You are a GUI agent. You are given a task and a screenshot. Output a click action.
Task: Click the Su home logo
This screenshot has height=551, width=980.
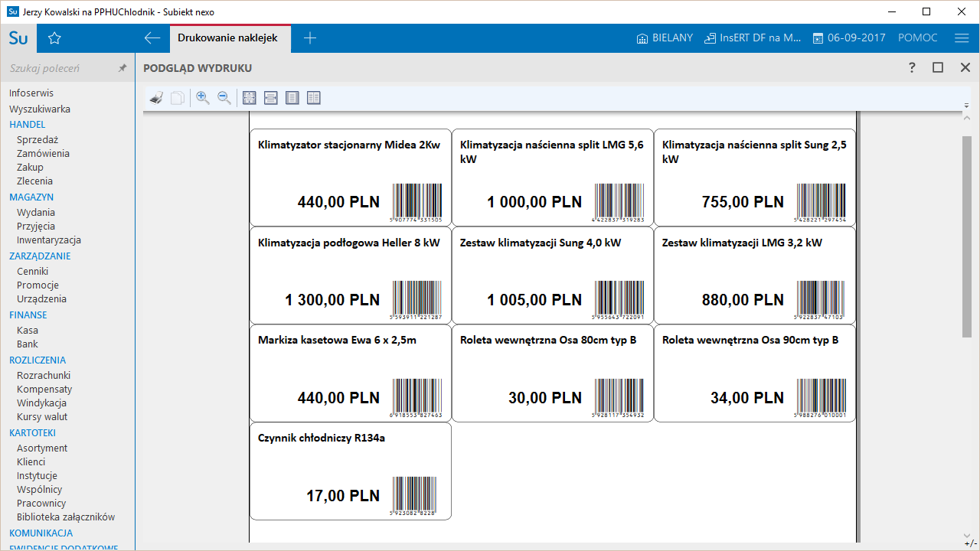18,38
